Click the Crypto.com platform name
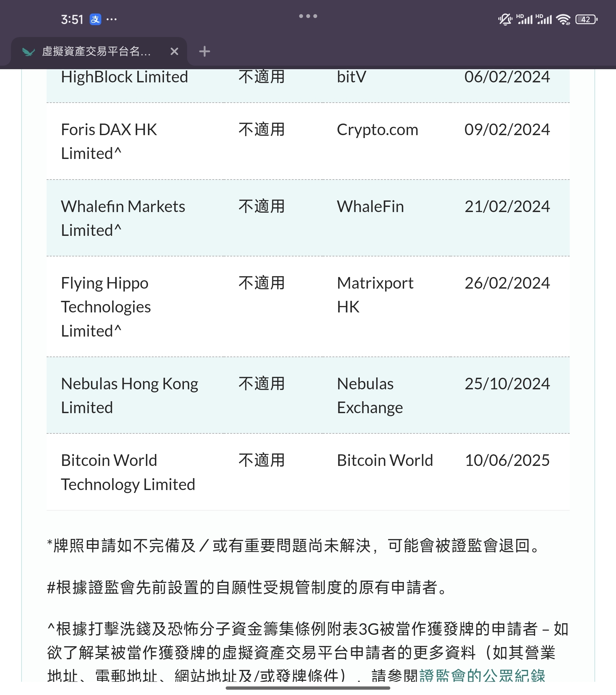The width and height of the screenshot is (616, 695). (x=377, y=130)
